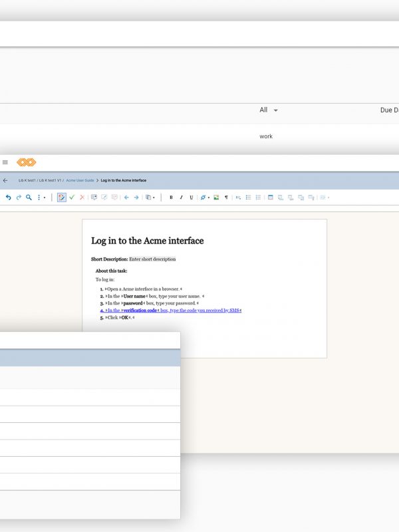Image resolution: width=399 pixels, height=532 pixels.
Task: Open the last grayed toolbar dropdown
Action: coord(325,197)
